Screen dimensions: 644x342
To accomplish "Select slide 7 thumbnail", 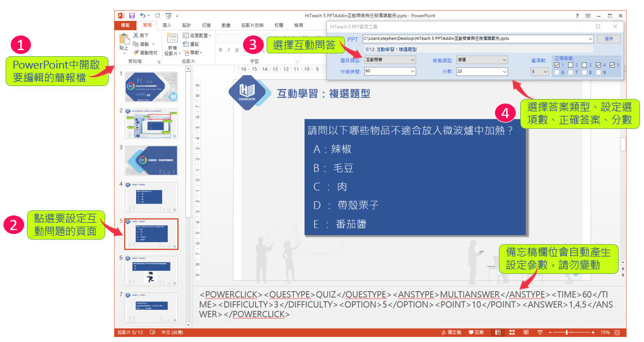I will coord(151,308).
